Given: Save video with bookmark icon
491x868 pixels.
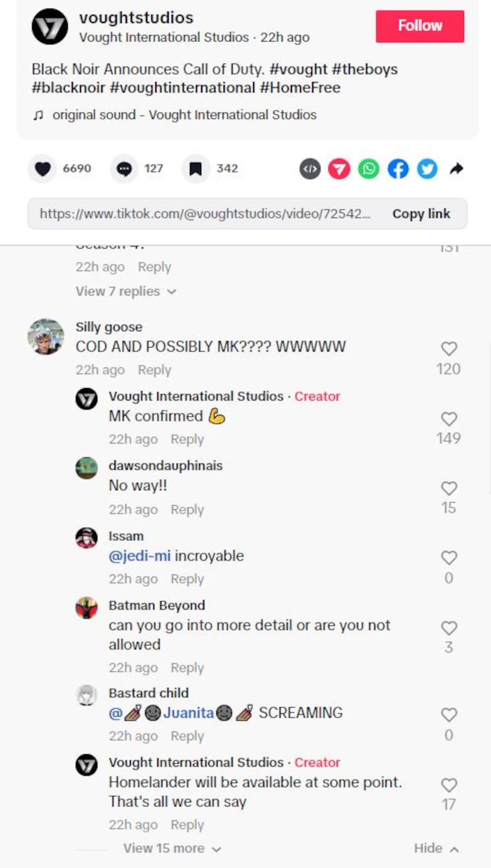Looking at the screenshot, I should 196,169.
